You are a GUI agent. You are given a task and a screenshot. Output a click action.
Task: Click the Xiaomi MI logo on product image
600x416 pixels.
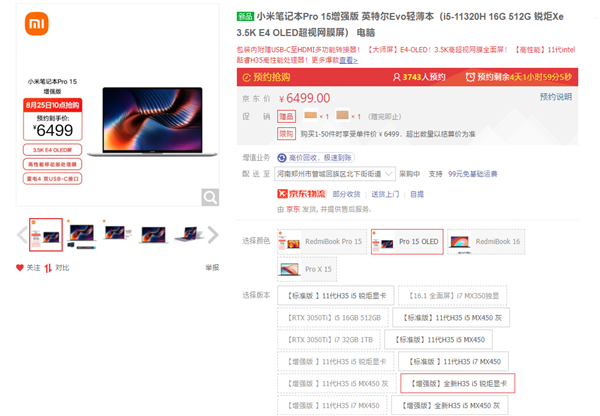pos(37,23)
